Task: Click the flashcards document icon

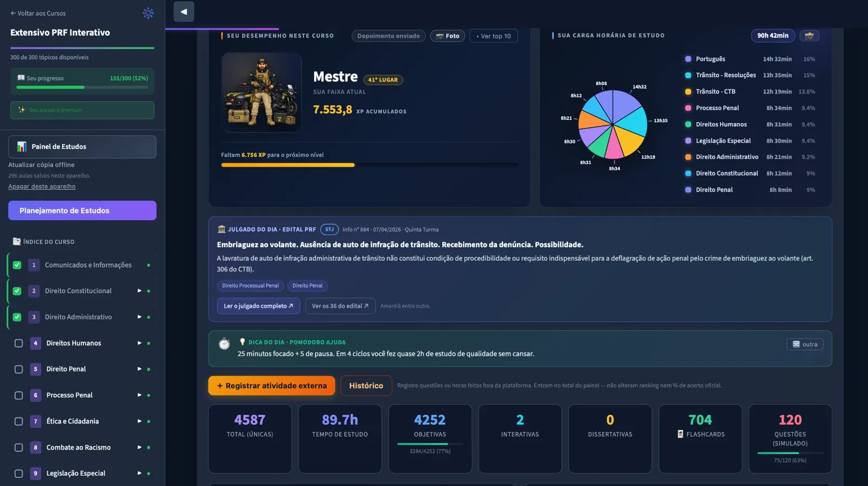Action: point(680,434)
